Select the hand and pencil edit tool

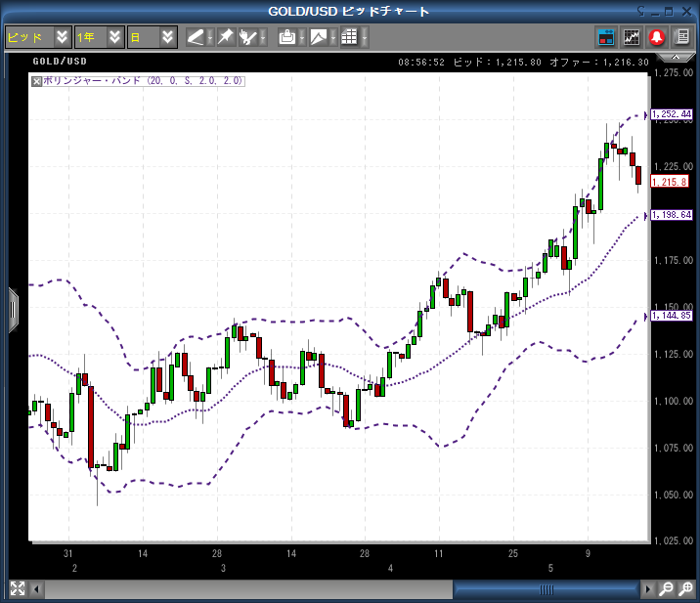[249, 37]
